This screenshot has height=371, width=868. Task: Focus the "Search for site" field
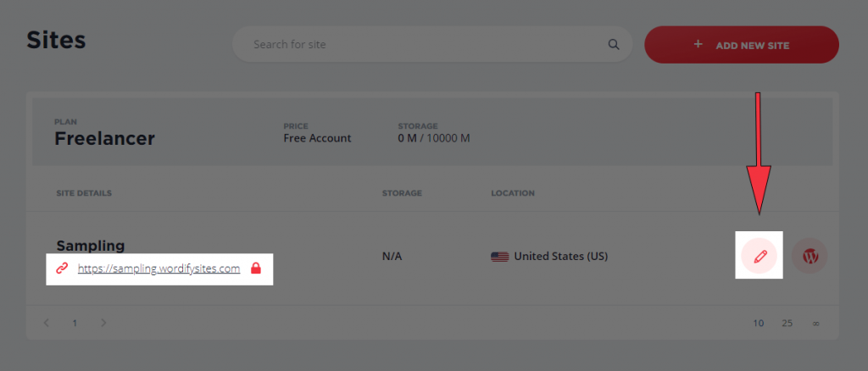coord(424,44)
